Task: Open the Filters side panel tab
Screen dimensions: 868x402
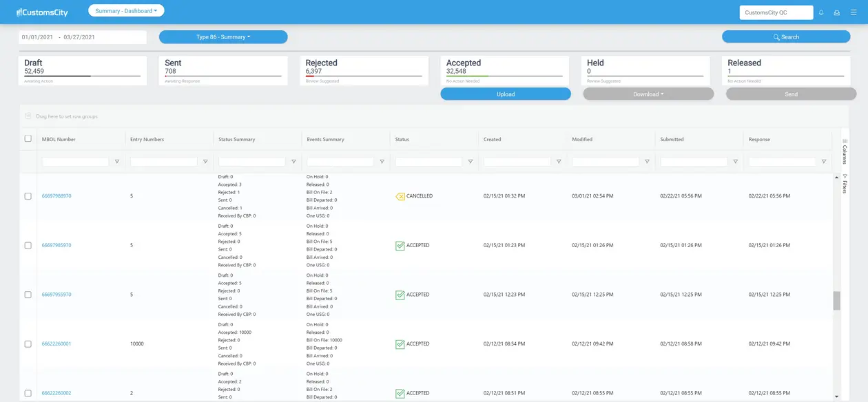Action: [845, 184]
